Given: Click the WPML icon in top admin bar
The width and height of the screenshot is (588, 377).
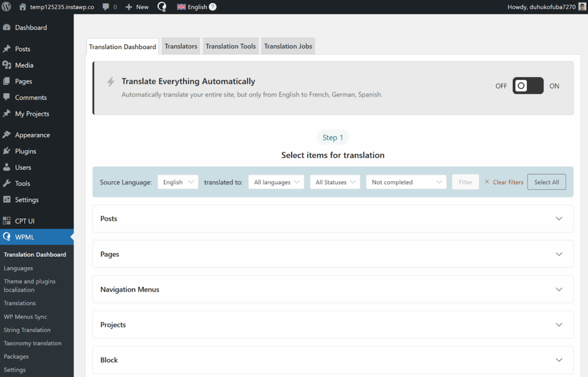Looking at the screenshot, I should coord(162,7).
